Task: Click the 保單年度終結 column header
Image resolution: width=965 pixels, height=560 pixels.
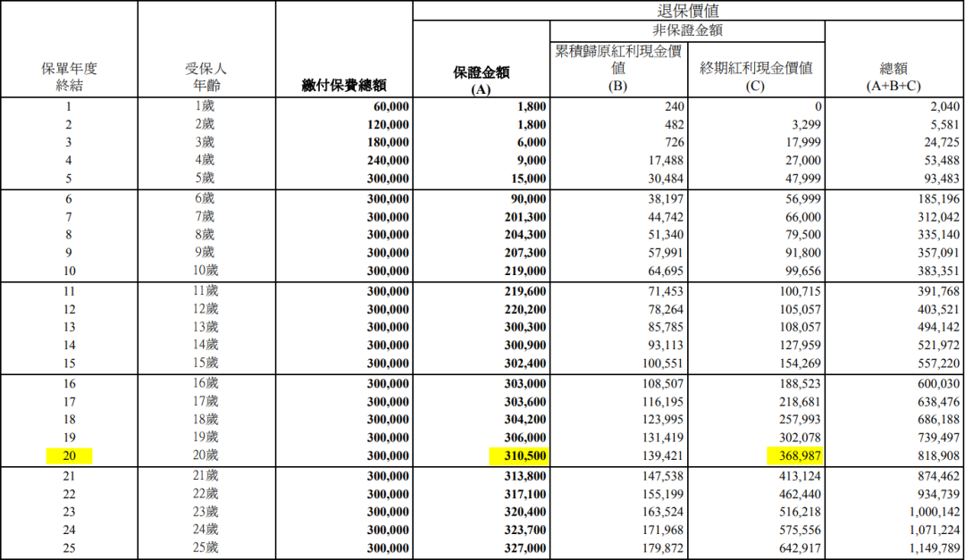Action: click(69, 76)
